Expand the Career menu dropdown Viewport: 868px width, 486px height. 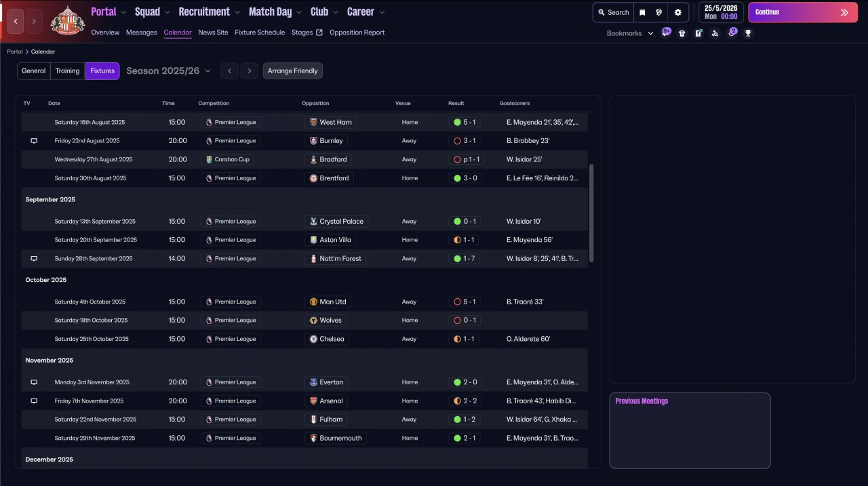click(x=382, y=12)
